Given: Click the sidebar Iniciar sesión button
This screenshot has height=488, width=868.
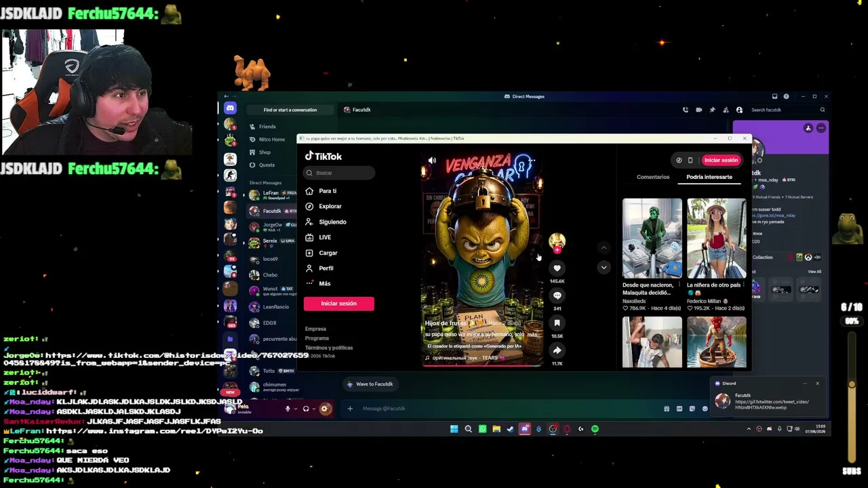Looking at the screenshot, I should click(x=338, y=304).
